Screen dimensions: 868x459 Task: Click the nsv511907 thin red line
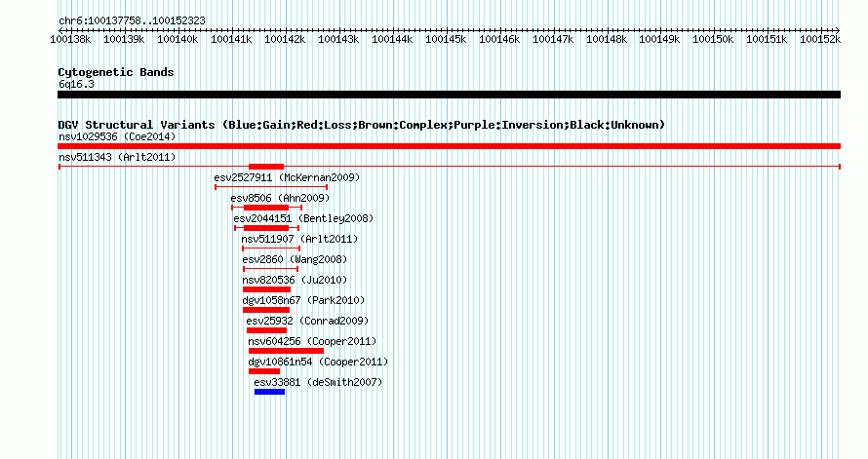point(271,249)
